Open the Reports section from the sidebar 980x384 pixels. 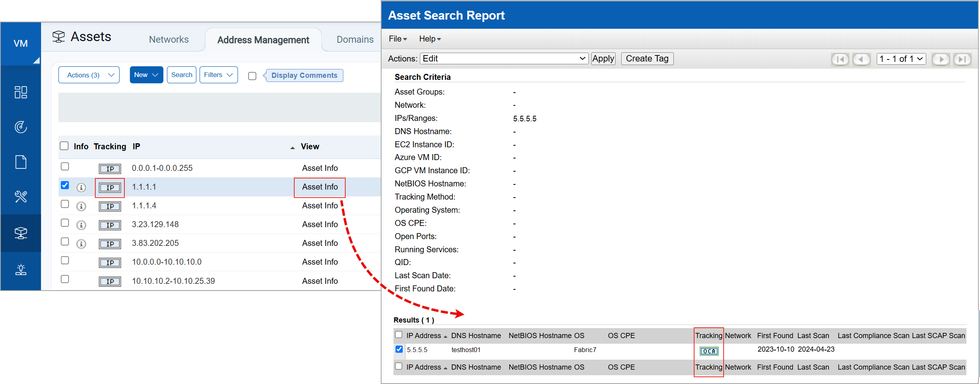21,162
